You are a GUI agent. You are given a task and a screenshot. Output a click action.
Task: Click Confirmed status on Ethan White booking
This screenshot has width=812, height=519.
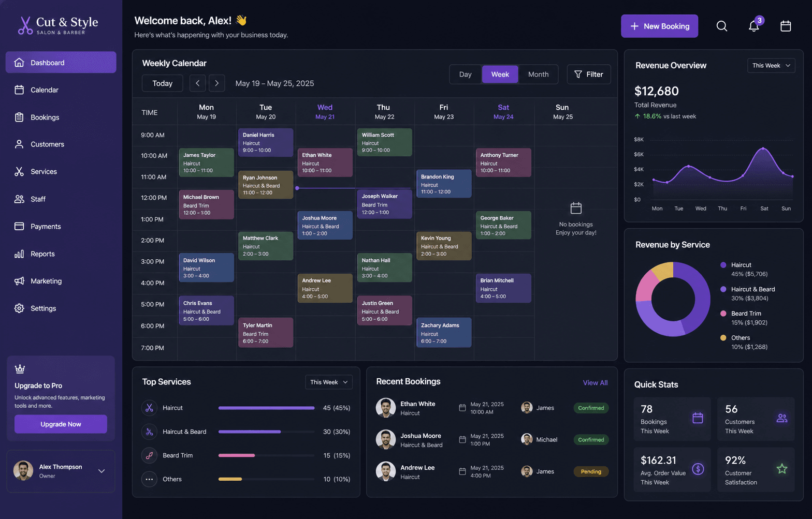pos(591,408)
